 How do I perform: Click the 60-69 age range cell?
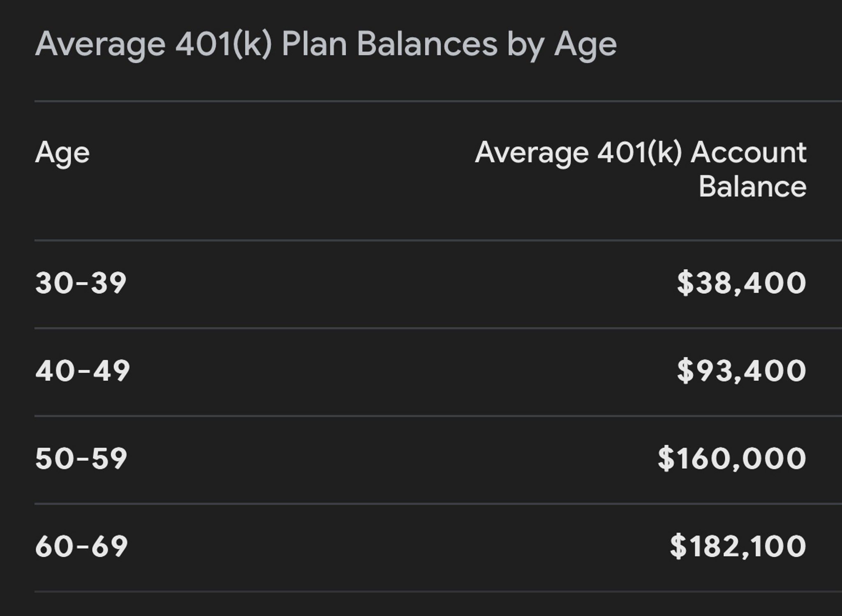pyautogui.click(x=81, y=547)
